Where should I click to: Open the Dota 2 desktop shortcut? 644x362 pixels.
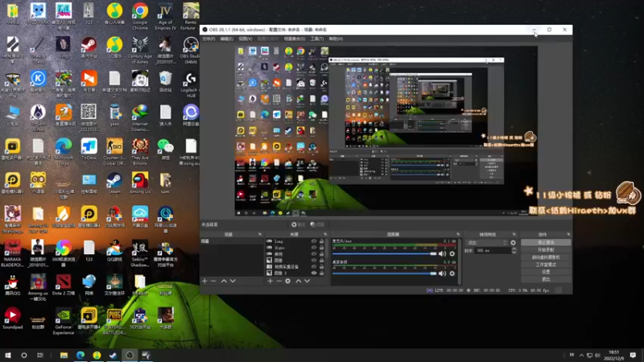(x=64, y=285)
